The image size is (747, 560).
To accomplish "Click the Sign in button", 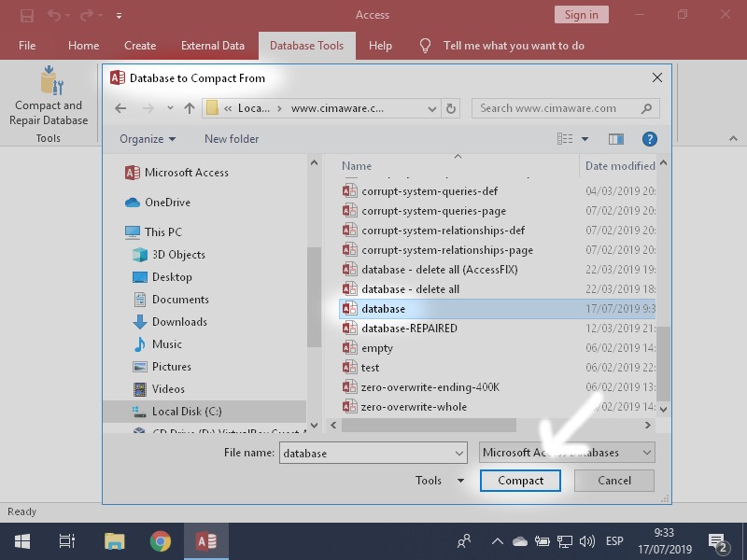I will tap(580, 14).
